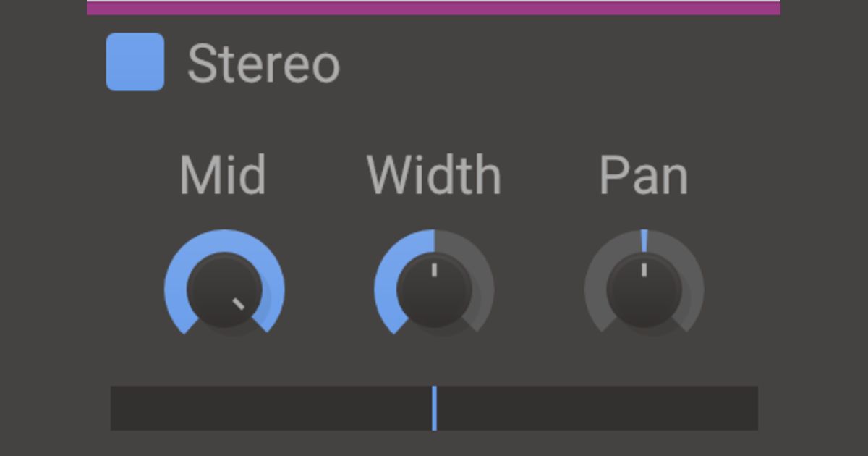Click the purple header bar above Stereo
The image size is (868, 456).
pyautogui.click(x=434, y=8)
